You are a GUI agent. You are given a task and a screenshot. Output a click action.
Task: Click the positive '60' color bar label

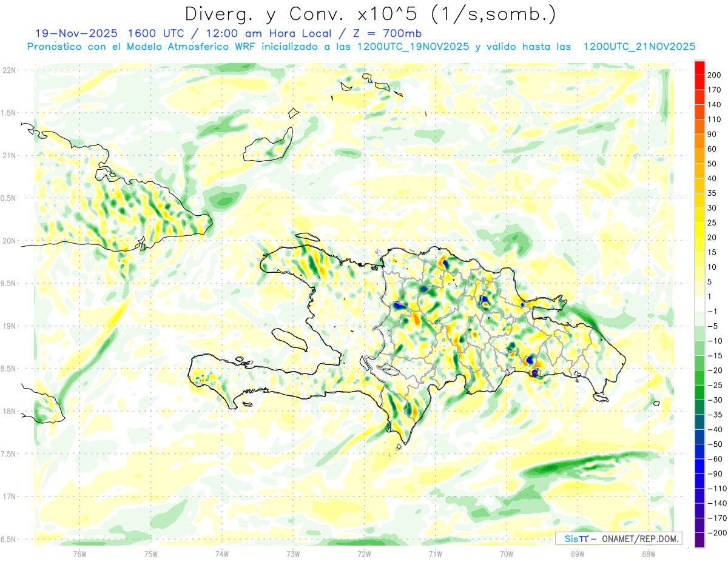pyautogui.click(x=712, y=149)
